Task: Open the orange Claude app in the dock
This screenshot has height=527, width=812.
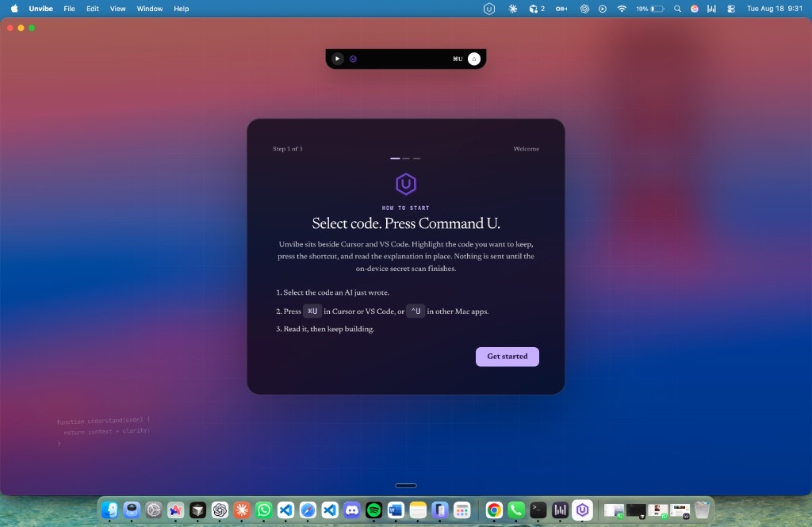Action: click(x=242, y=510)
